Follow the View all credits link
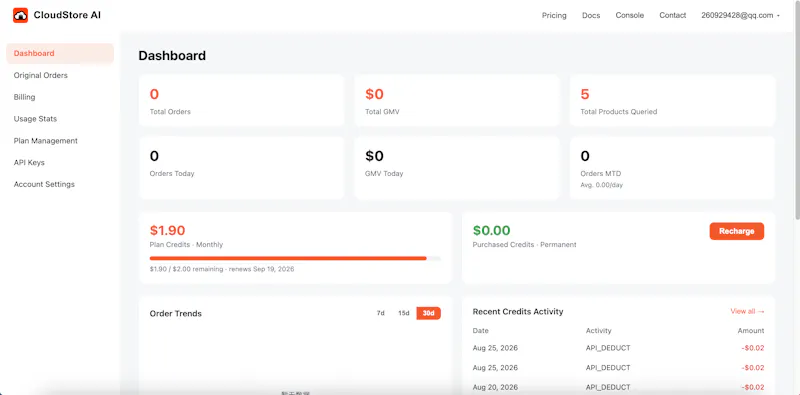This screenshot has width=800, height=395. click(747, 311)
